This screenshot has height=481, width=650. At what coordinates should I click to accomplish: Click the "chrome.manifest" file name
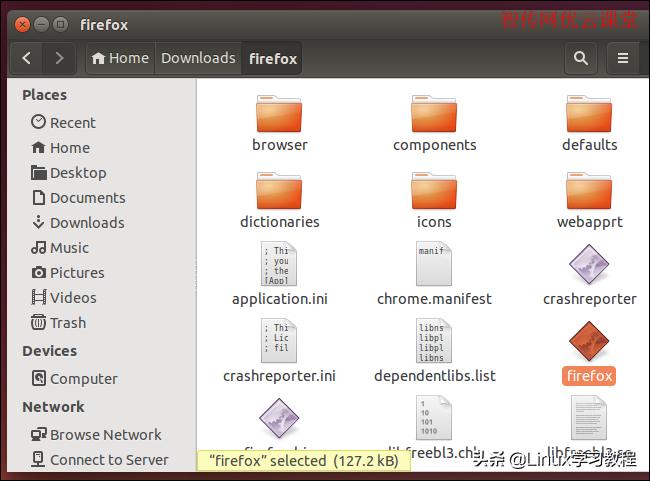pyautogui.click(x=434, y=299)
